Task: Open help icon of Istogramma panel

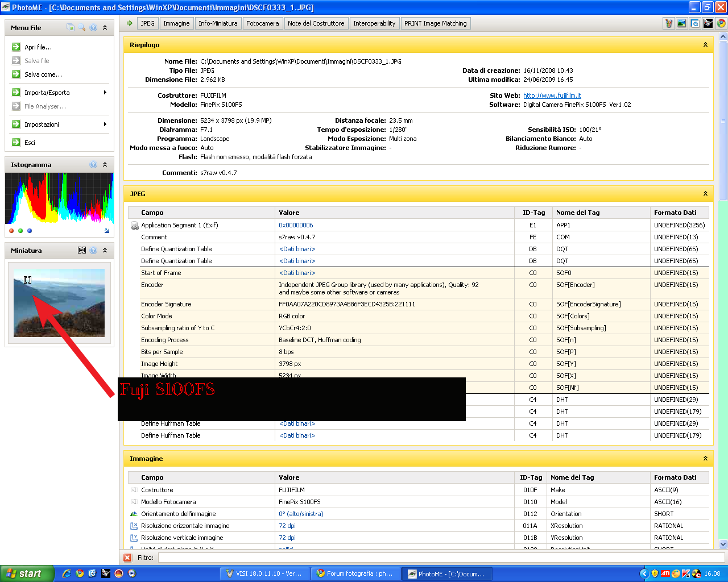Action: tap(93, 164)
